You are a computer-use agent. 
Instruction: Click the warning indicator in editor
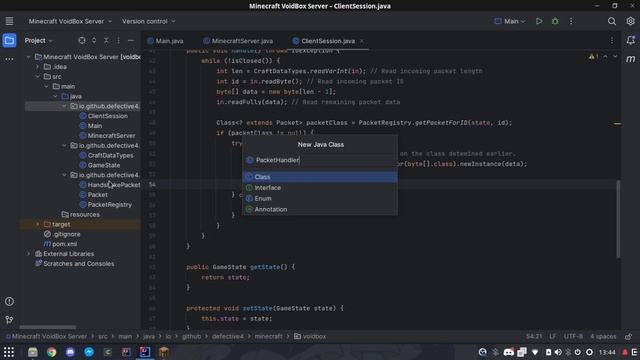coord(593,56)
